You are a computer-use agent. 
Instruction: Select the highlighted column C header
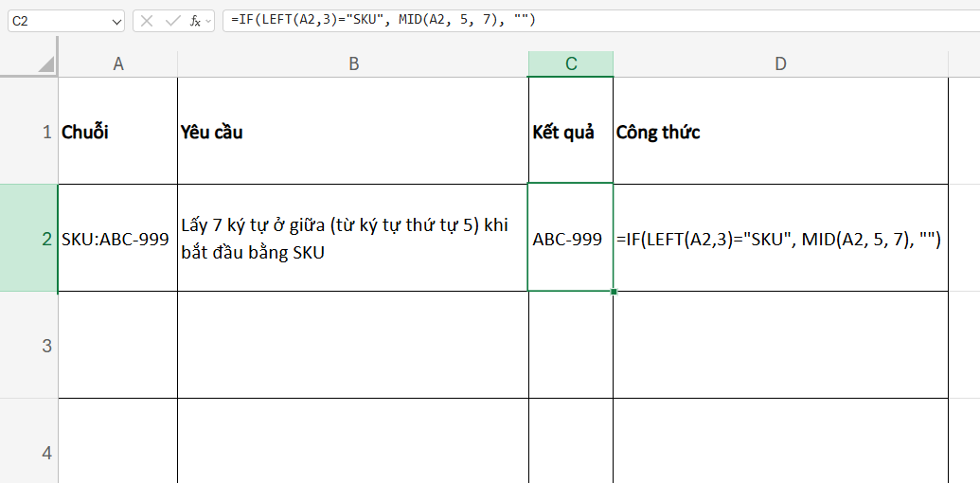tap(570, 63)
